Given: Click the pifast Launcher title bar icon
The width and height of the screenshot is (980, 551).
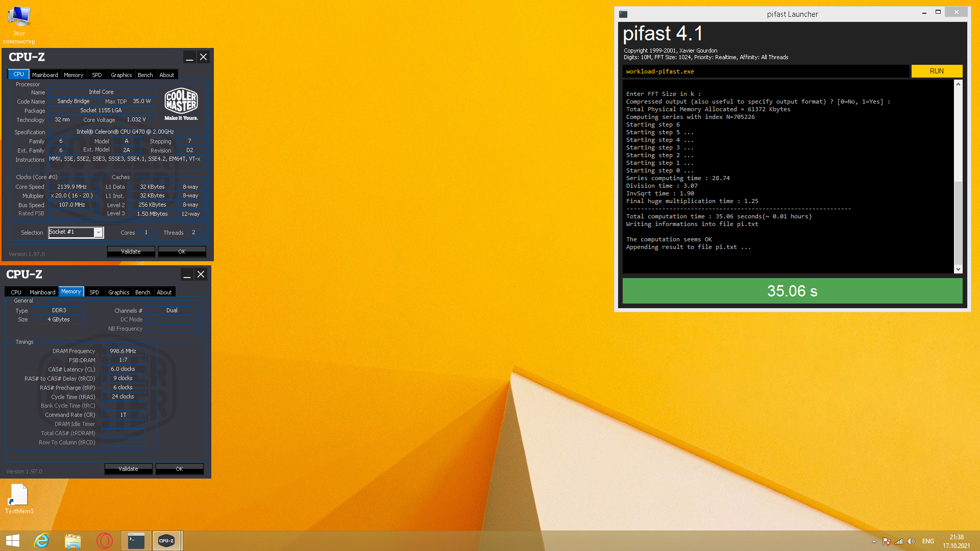Looking at the screenshot, I should [x=623, y=14].
